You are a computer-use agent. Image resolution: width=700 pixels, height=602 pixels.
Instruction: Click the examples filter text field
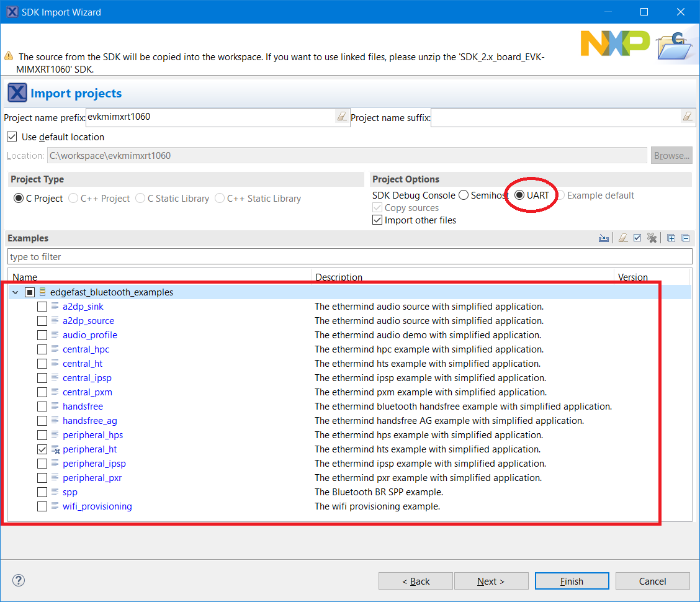pyautogui.click(x=349, y=257)
